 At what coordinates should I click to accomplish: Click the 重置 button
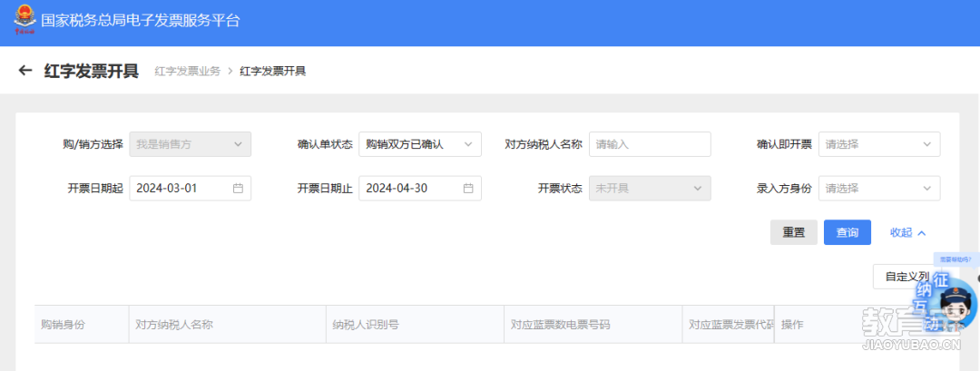(794, 232)
